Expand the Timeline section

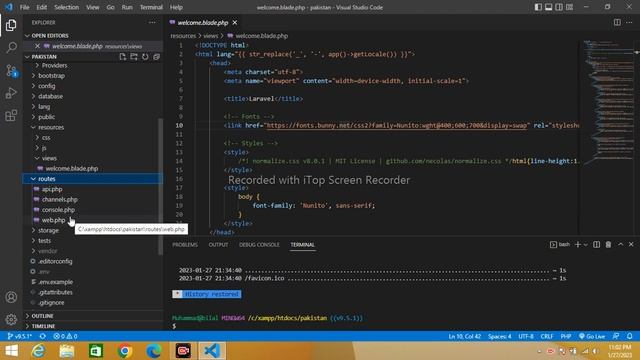[43, 326]
